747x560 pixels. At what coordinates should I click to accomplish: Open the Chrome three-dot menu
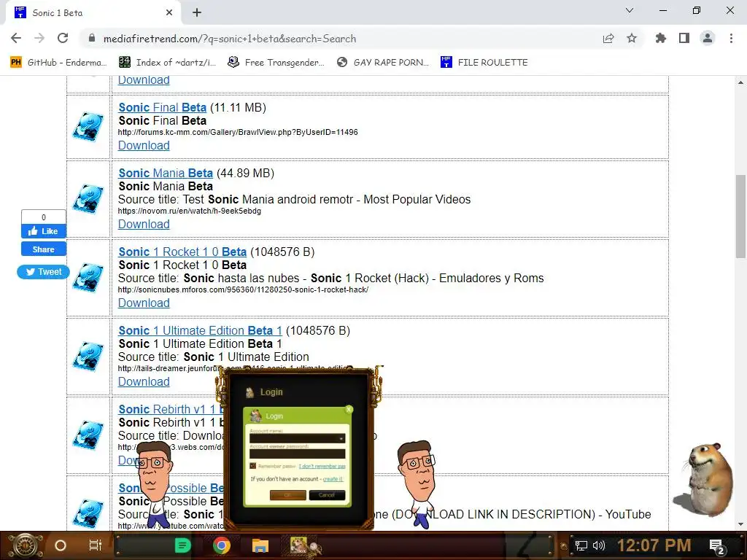tap(731, 38)
